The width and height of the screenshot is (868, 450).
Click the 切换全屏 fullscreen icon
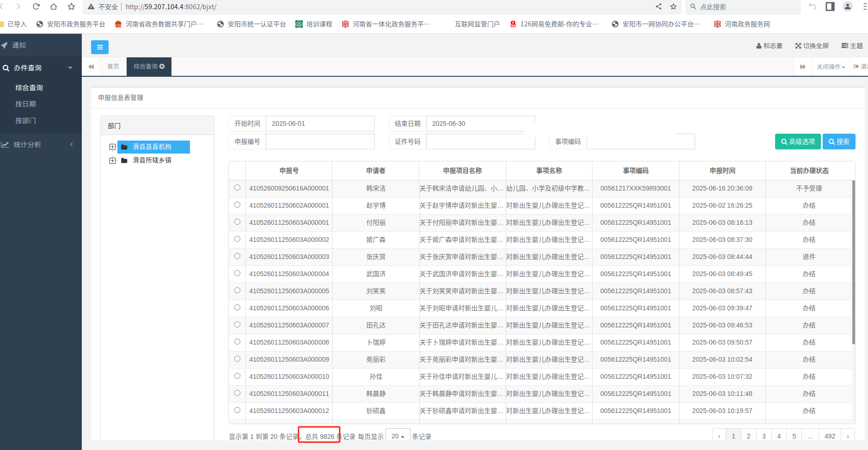(798, 46)
